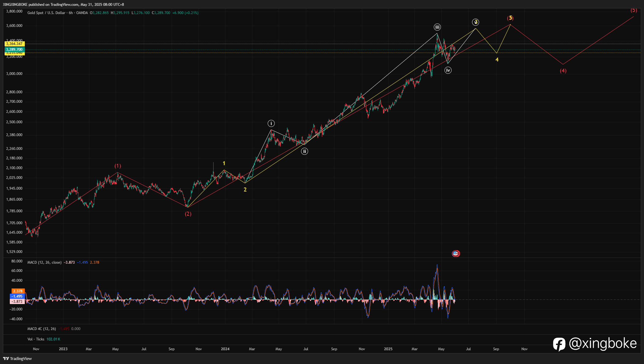Viewport: 644px width, 364px height.
Task: Click the 'Gold Spot / U.S. Dollar' symbol title
Action: pyautogui.click(x=46, y=13)
